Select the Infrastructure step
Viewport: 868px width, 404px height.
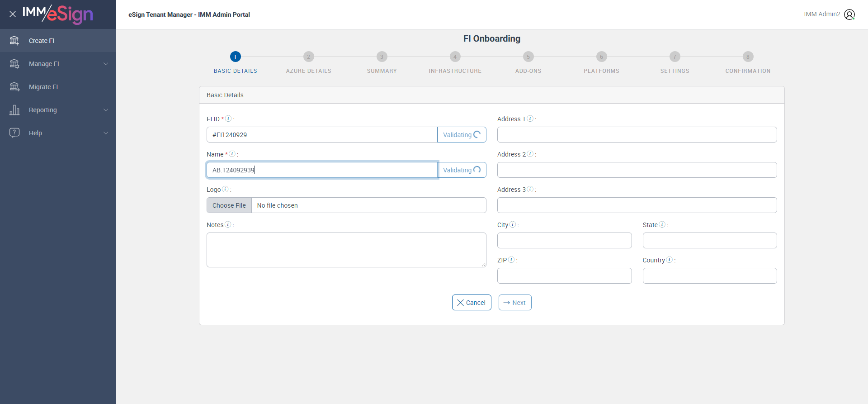[455, 57]
